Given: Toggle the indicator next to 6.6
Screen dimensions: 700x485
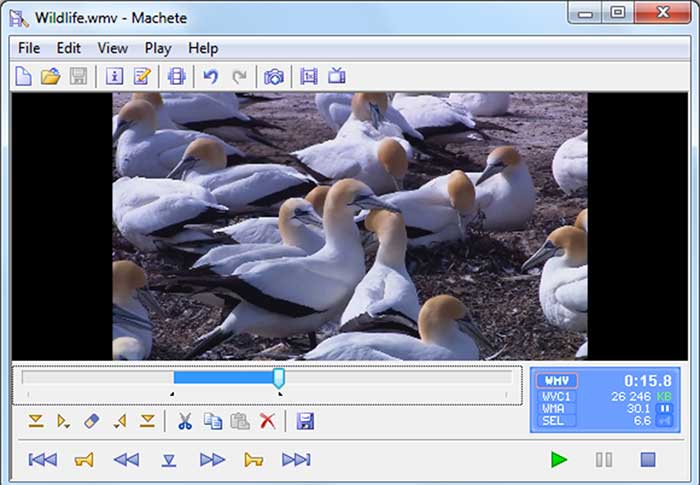Looking at the screenshot, I should point(664,421).
